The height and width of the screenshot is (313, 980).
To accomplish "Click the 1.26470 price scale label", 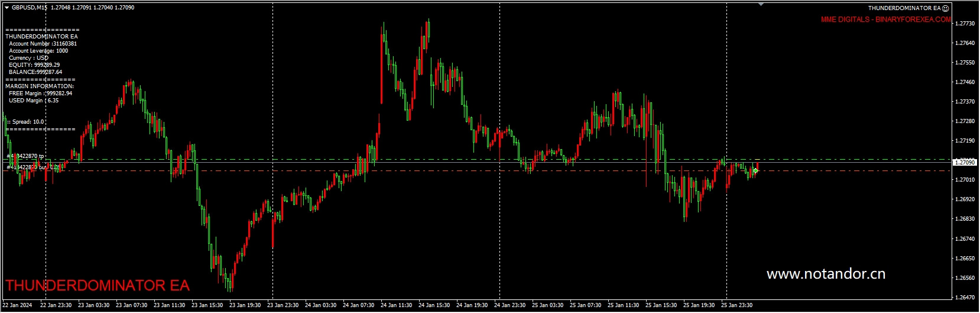I will coord(965,298).
